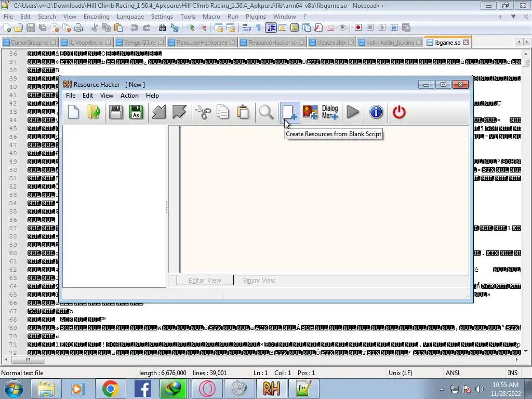Open the Encoding menu in Notepad++
Screen dimensions: 532x399
pos(96,17)
